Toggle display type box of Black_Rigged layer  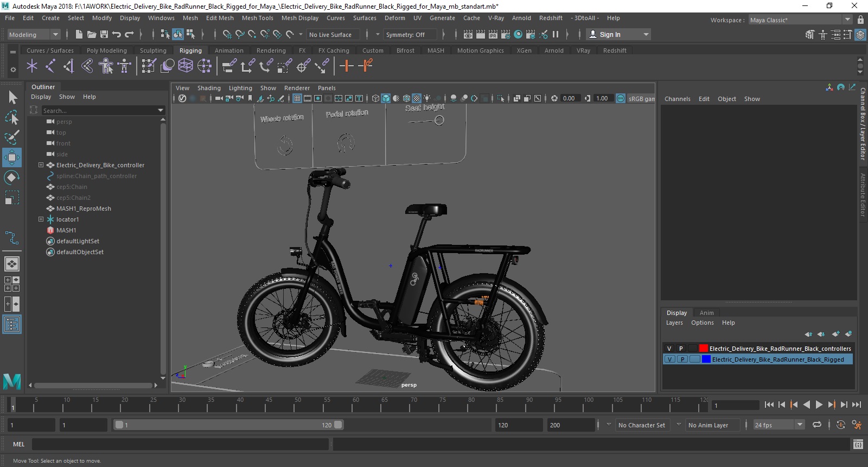[694, 359]
